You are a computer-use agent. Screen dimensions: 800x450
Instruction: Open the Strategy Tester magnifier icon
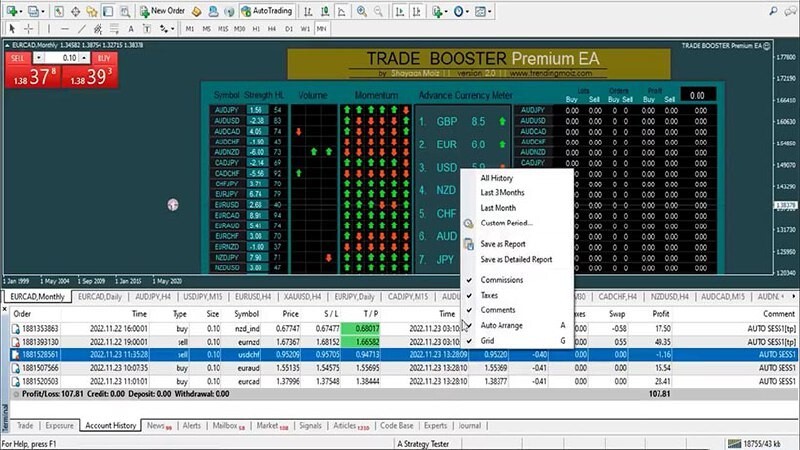124,11
